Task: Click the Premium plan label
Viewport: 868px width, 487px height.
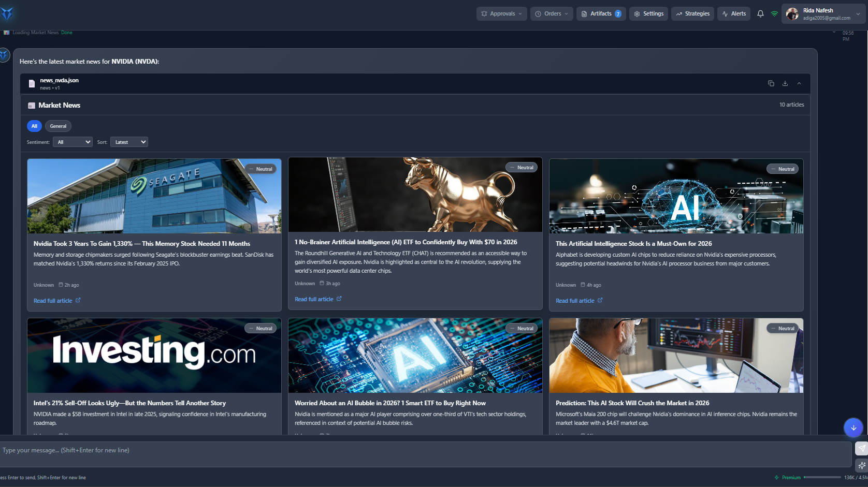Action: click(791, 478)
